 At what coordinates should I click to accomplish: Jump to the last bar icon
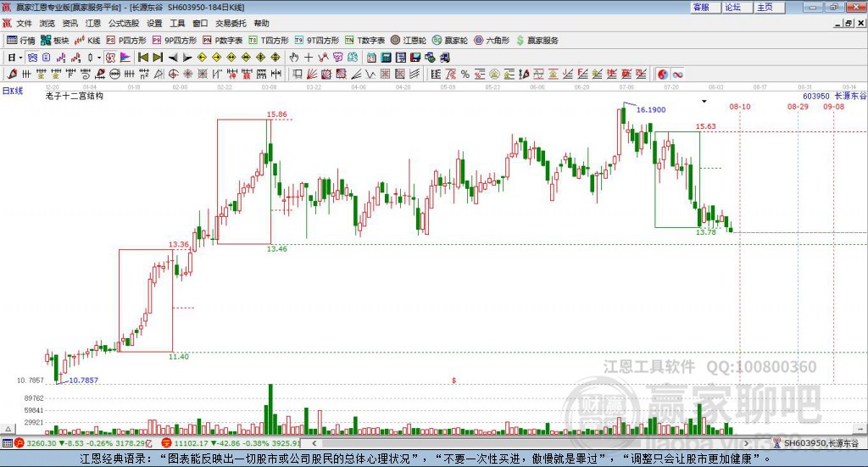pyautogui.click(x=158, y=58)
